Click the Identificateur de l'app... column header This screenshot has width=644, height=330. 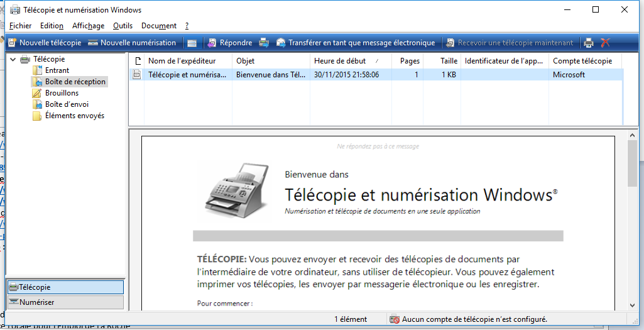[505, 61]
